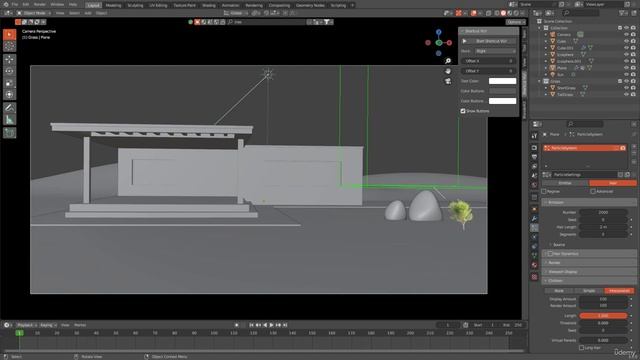Toggle the Advanced checkbox
The height and width of the screenshot is (360, 640).
tap(593, 191)
